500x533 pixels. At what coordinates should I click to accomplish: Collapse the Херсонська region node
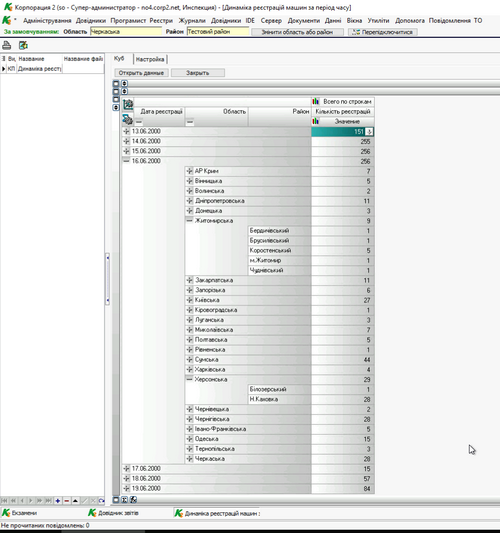click(190, 379)
